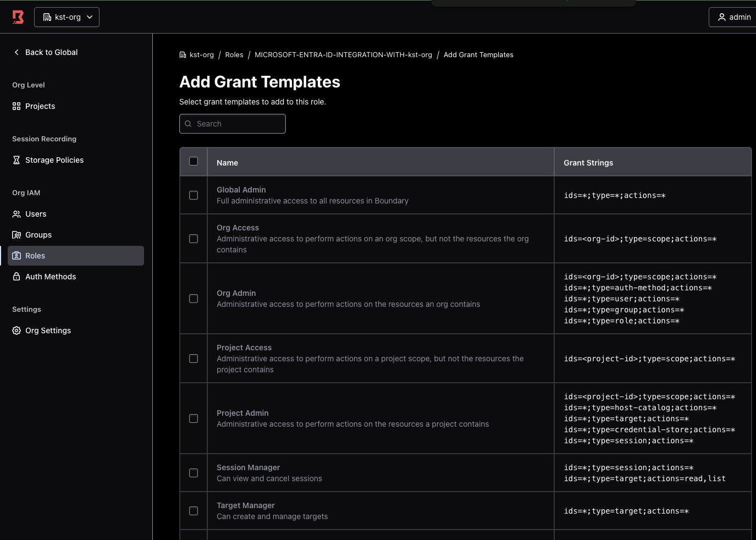756x540 pixels.
Task: Check the Global Admin template
Action: (x=194, y=195)
